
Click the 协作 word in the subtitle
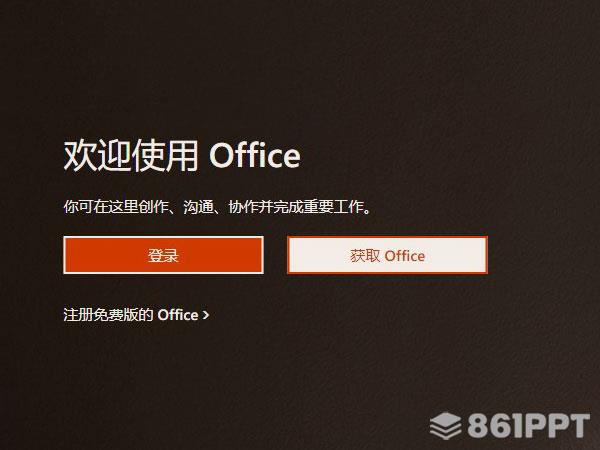(x=243, y=207)
